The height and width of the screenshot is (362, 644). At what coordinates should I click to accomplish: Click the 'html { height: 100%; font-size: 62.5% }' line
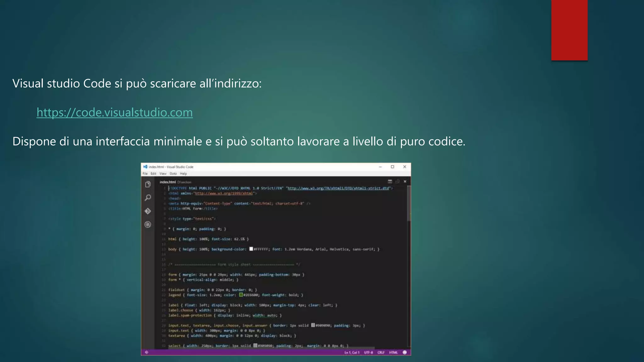(208, 239)
